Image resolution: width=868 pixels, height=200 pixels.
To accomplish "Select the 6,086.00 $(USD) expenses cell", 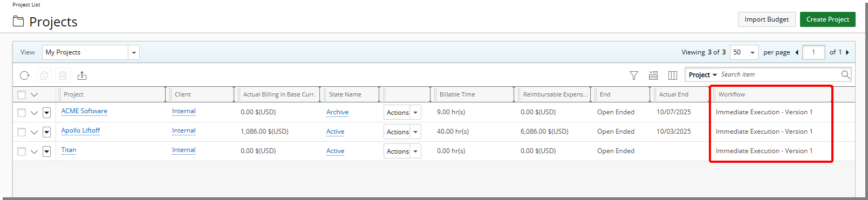I will [544, 132].
